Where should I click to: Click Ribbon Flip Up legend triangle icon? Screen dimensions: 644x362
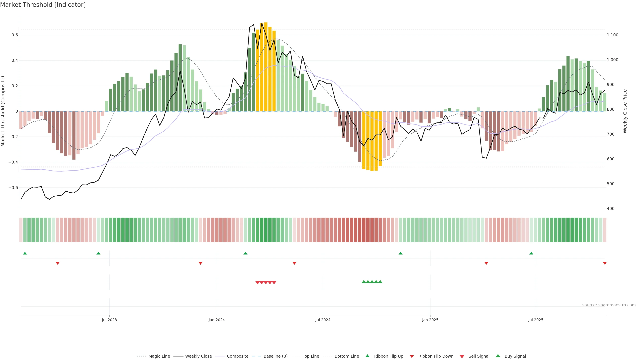(367, 356)
